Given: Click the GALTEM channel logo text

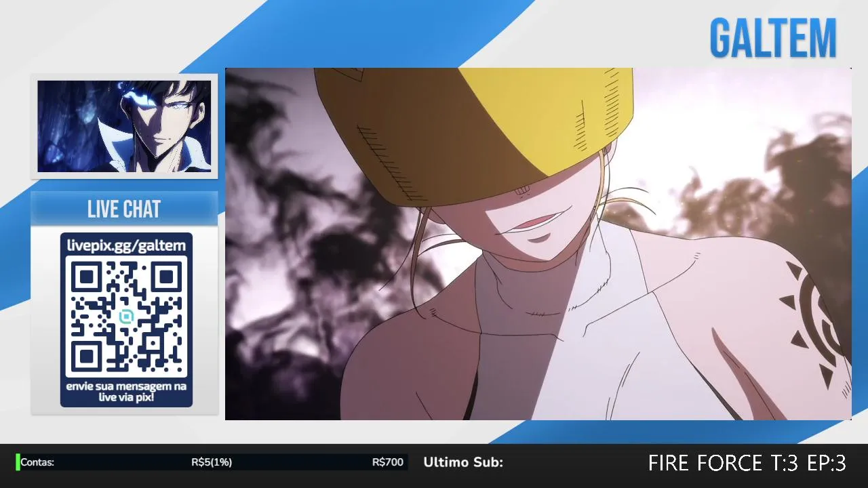Looking at the screenshot, I should (x=773, y=39).
